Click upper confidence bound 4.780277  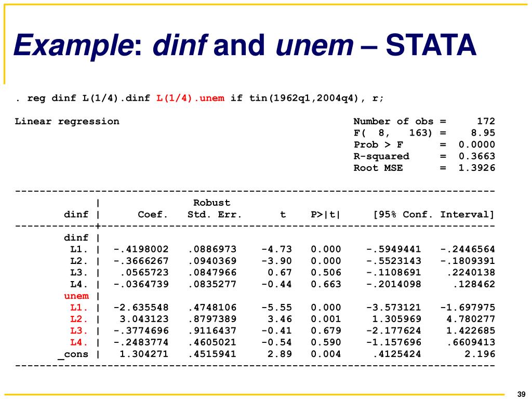point(471,319)
